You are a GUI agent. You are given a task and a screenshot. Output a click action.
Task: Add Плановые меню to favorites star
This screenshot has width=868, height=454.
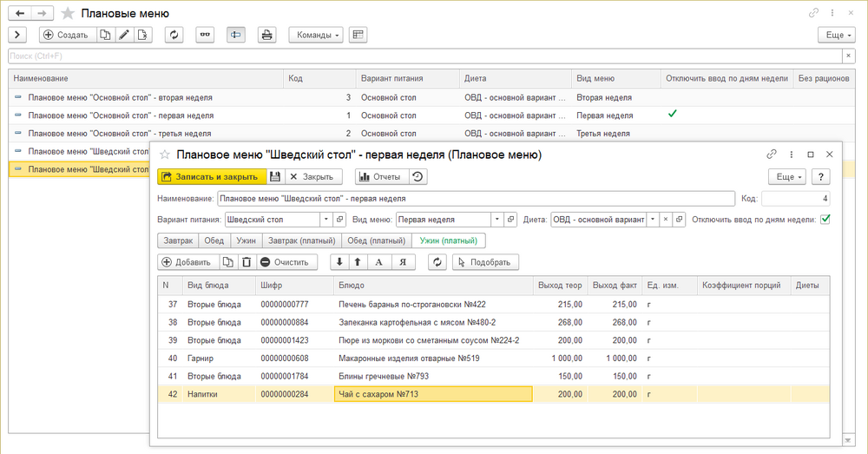click(68, 13)
